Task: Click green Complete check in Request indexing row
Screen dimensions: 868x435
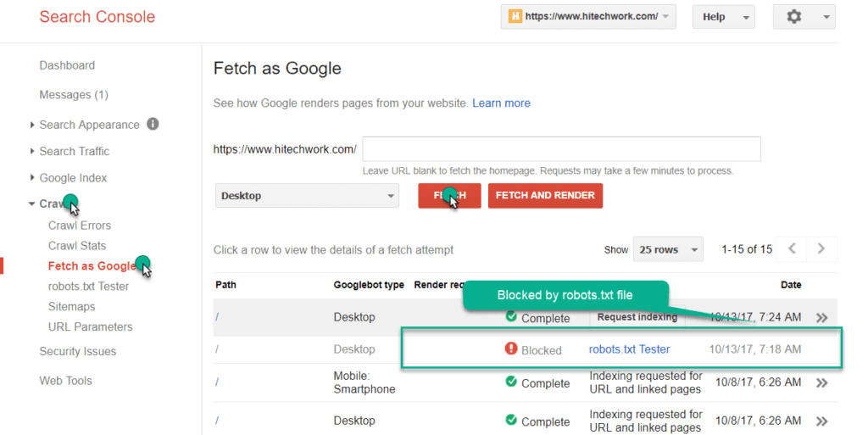Action: coord(511,316)
